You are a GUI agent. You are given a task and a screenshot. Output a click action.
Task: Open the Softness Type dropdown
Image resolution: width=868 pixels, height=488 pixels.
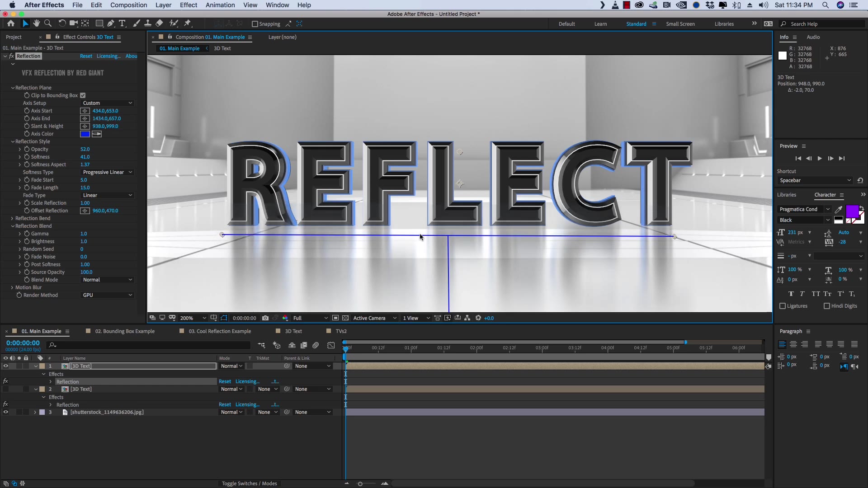107,172
